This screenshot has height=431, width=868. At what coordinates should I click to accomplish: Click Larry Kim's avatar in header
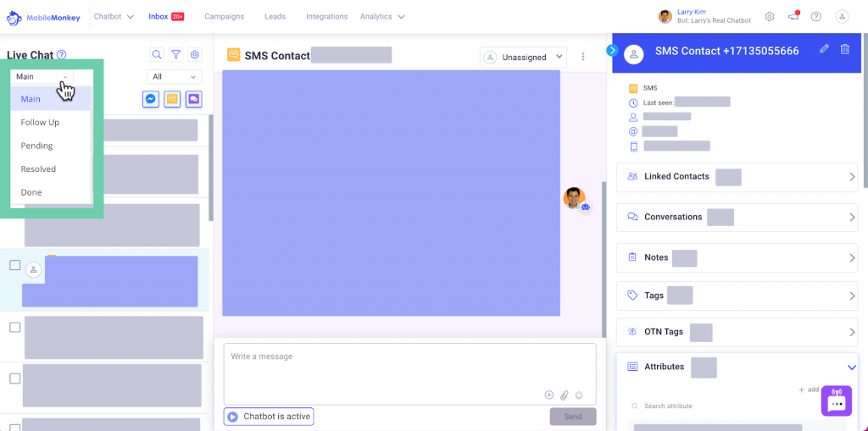[665, 17]
